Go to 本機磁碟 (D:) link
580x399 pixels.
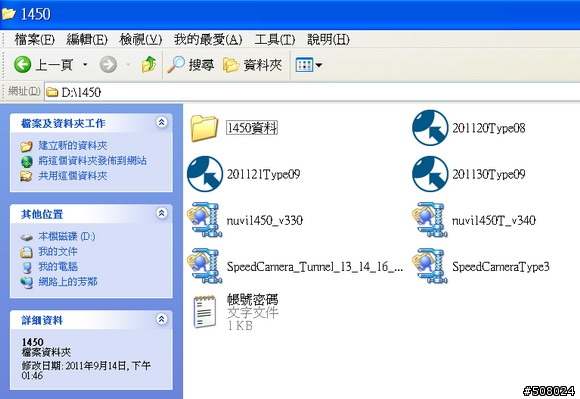click(67, 236)
